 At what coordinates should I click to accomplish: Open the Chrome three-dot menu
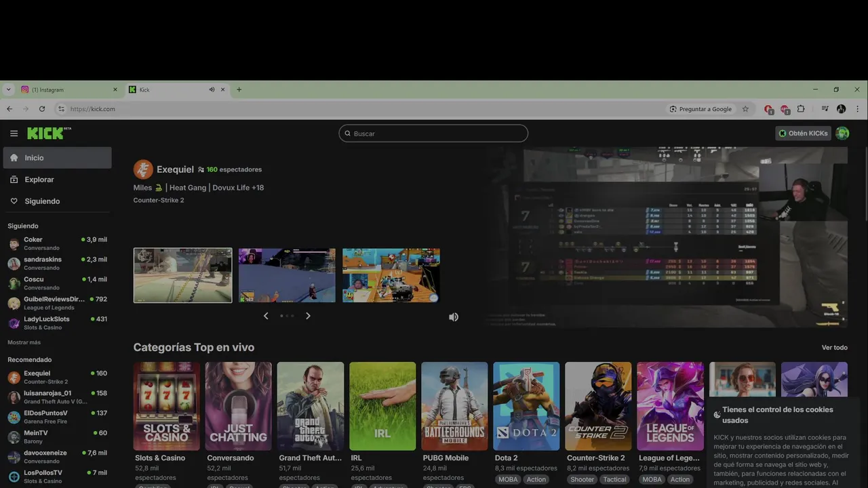click(858, 108)
